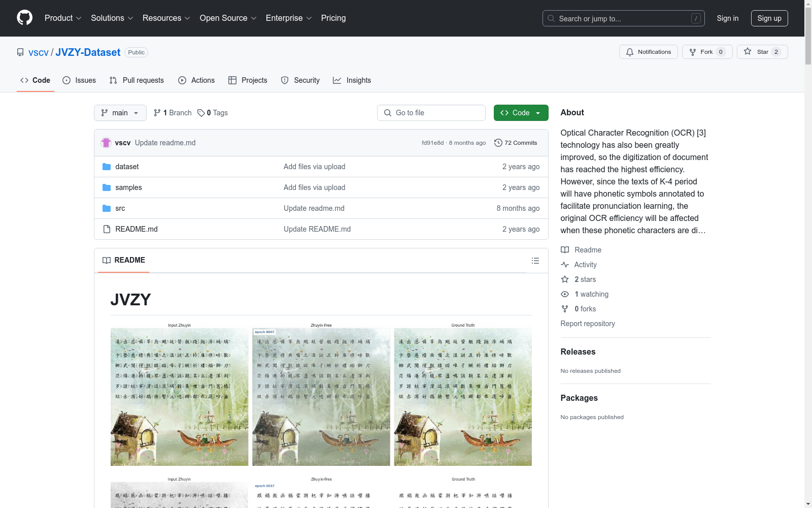The image size is (812, 508).
Task: Open the Packages section heading
Action: [579, 398]
